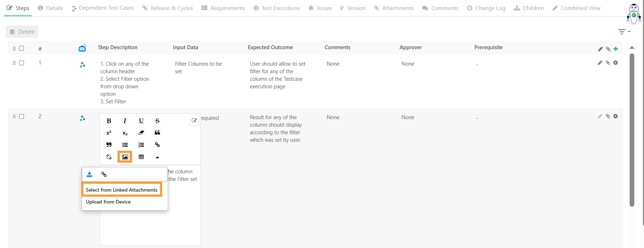Image resolution: width=644 pixels, height=248 pixels.
Task: Click the eraser clear formatting icon
Action: coord(141,133)
